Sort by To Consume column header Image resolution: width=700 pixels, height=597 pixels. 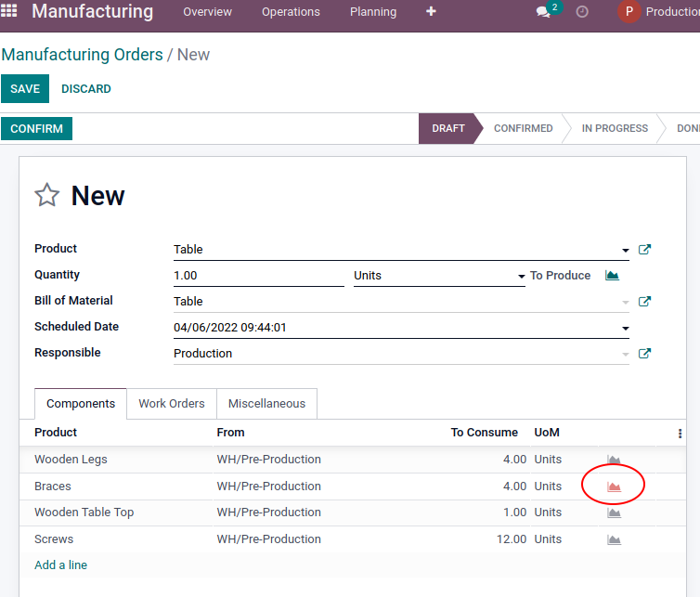[484, 433]
